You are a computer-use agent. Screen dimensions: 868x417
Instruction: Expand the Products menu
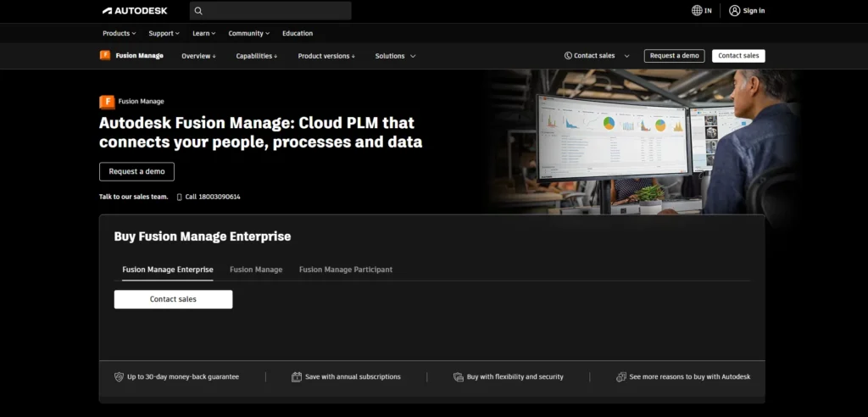(119, 33)
